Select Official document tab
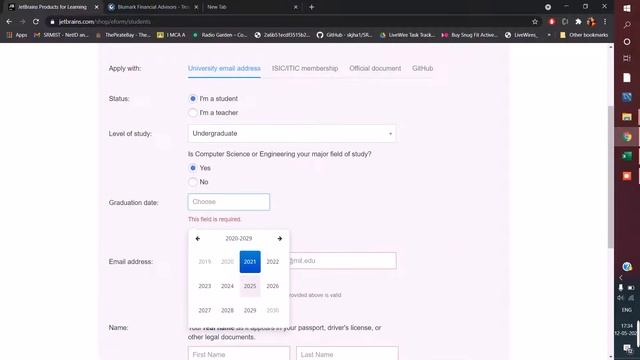640x360 pixels. pyautogui.click(x=375, y=69)
